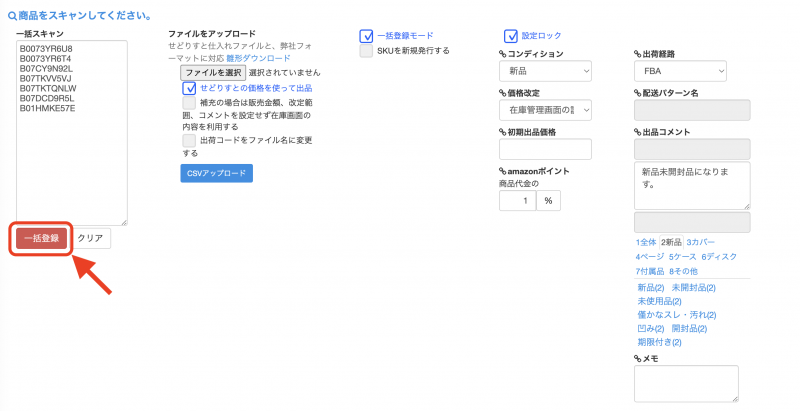Viewport: 800px width, 411px height.
Task: Click the クリア button
Action: (x=90, y=238)
